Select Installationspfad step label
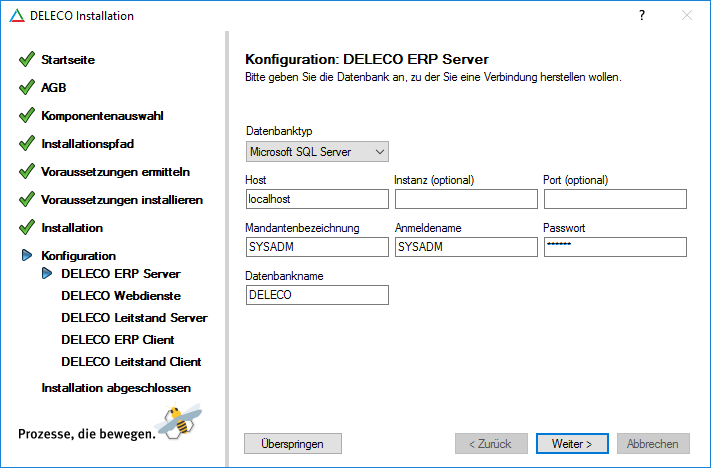The height and width of the screenshot is (468, 711). (x=88, y=144)
